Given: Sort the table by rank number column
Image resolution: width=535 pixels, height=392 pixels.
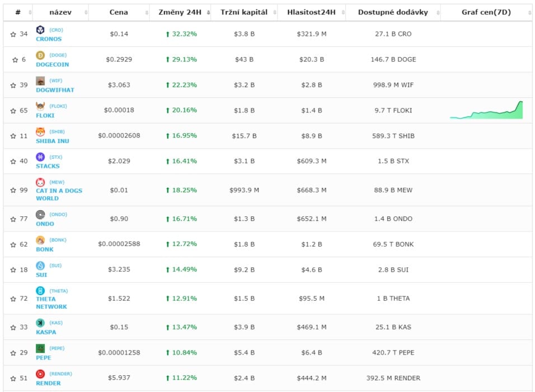Looking at the screenshot, I should click(x=18, y=12).
